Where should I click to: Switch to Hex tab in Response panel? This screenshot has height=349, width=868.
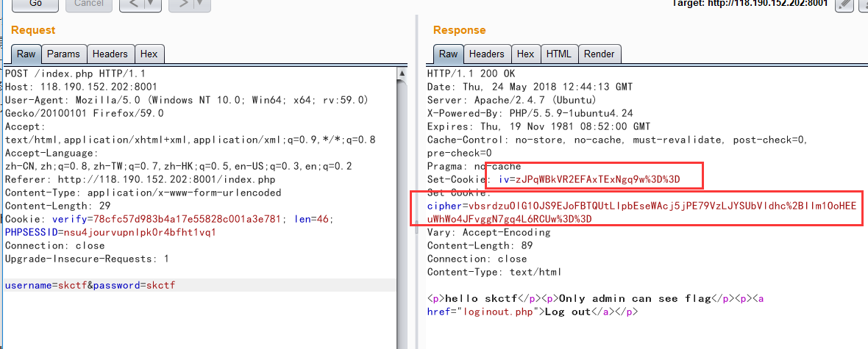coord(525,54)
